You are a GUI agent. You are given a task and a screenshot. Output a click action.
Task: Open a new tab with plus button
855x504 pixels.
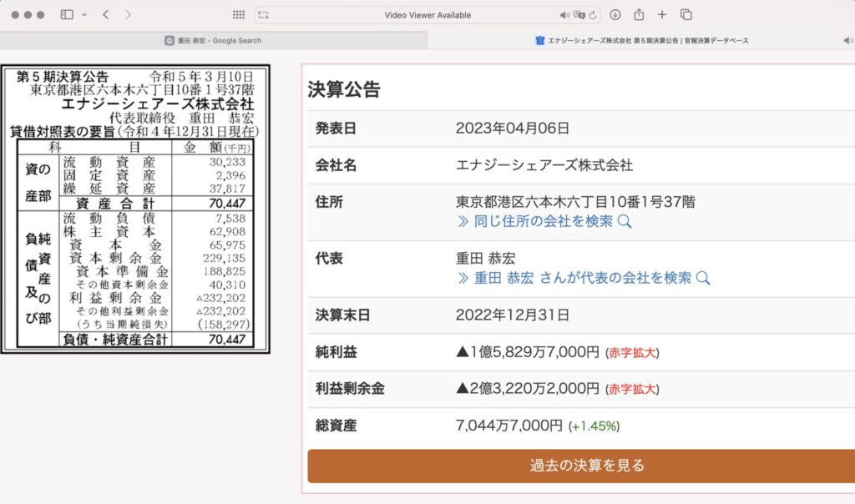click(662, 15)
